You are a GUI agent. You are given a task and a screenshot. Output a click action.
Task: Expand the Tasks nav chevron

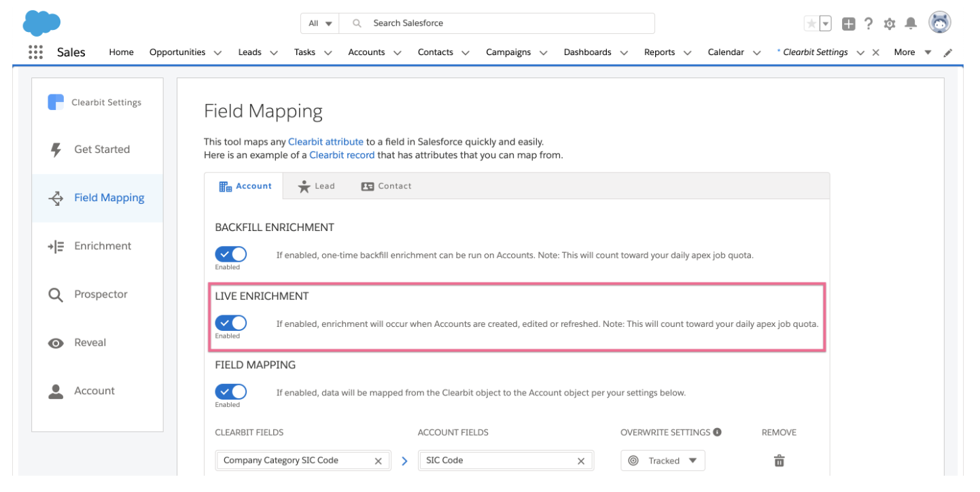coord(328,52)
